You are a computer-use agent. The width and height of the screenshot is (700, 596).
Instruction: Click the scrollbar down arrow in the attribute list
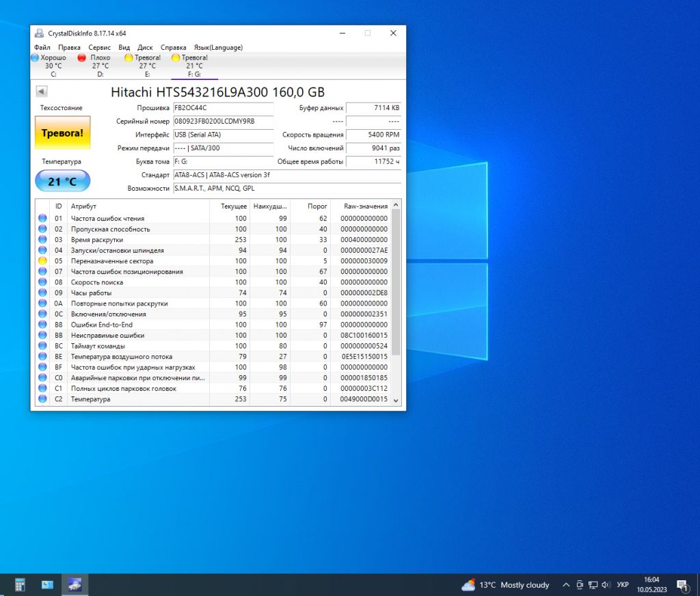click(396, 401)
